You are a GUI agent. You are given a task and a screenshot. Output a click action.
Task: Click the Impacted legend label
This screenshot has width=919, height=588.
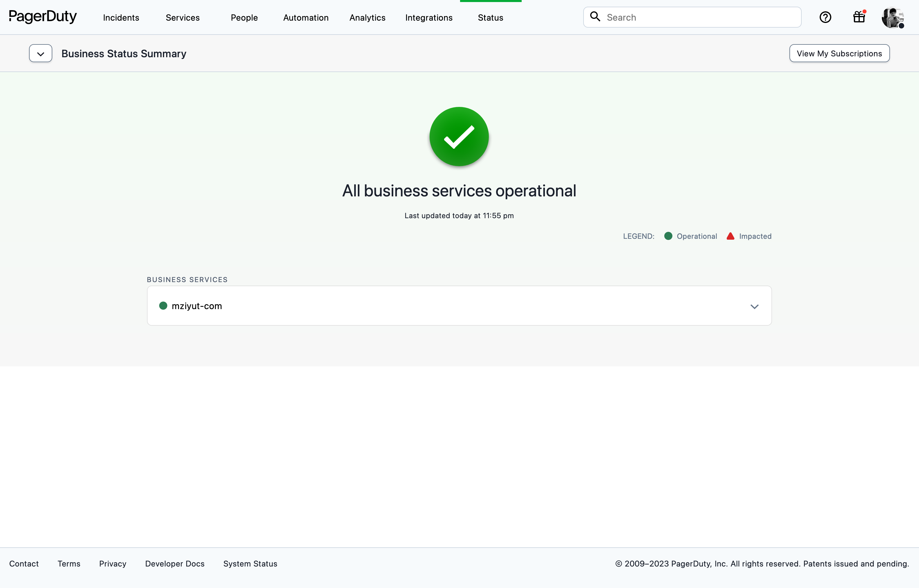pos(755,236)
